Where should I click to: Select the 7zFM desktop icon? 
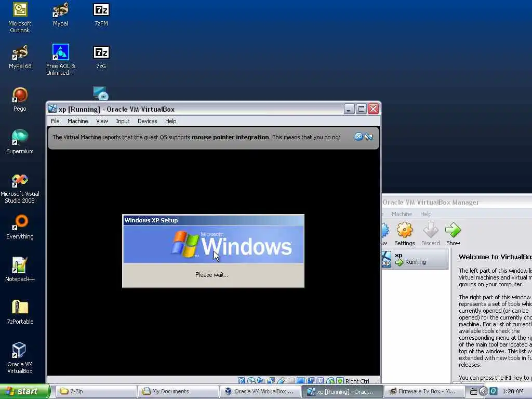point(101,15)
